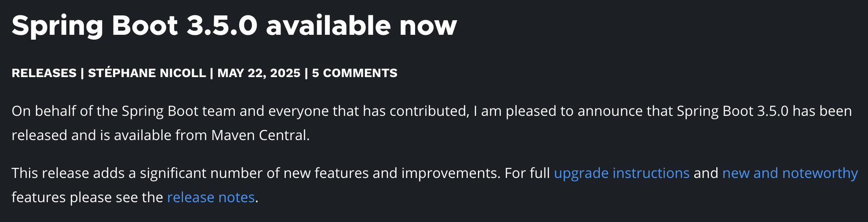Open the "release notes" link
The image size is (868, 222).
point(211,197)
